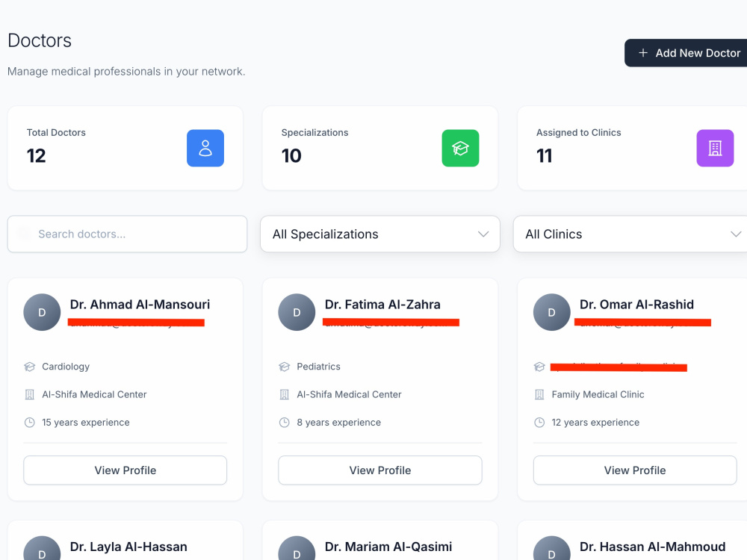Screen dimensions: 747x560
Task: Click the 15 years experience text
Action: tap(86, 423)
